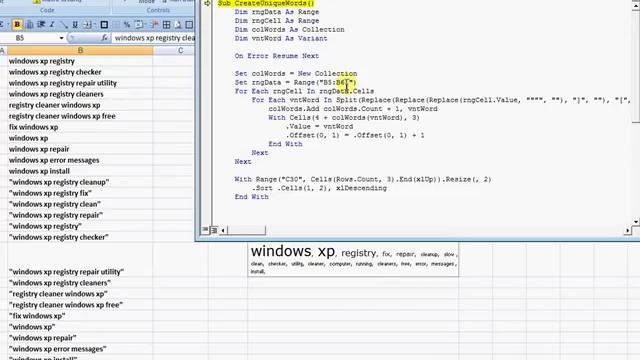Screen dimensions: 640x360
Task: Click the Controls ribbon group label
Action: [158, 10]
